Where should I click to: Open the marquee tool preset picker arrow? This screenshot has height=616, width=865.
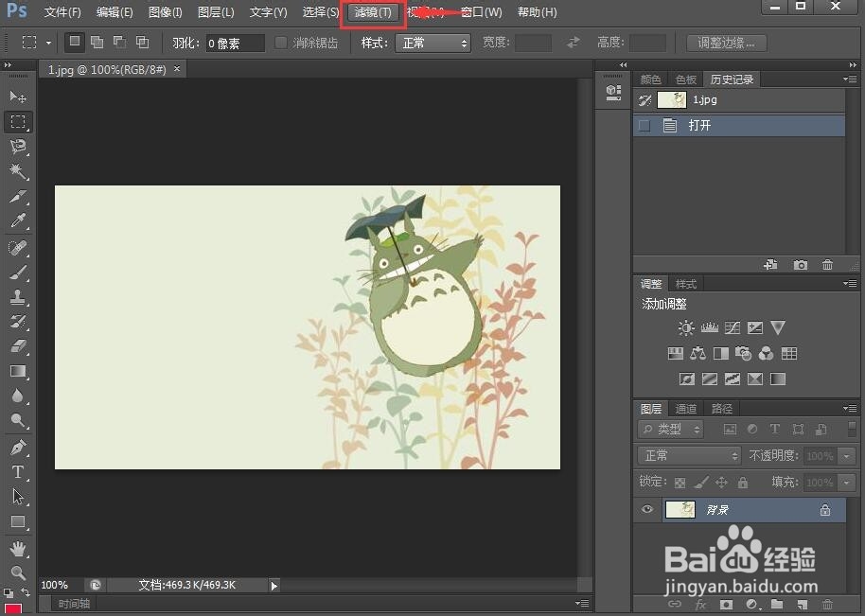click(x=48, y=43)
